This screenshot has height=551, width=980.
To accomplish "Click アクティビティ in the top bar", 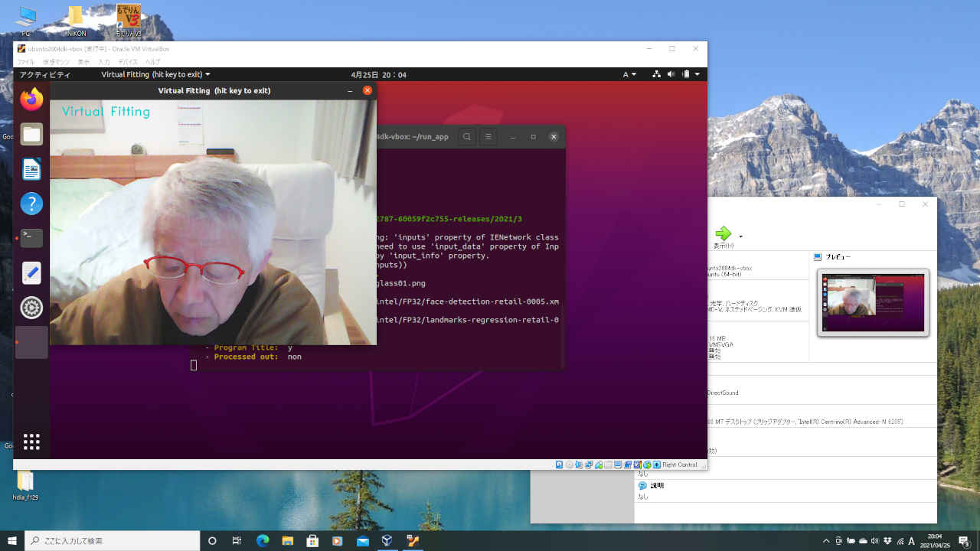I will tap(44, 75).
